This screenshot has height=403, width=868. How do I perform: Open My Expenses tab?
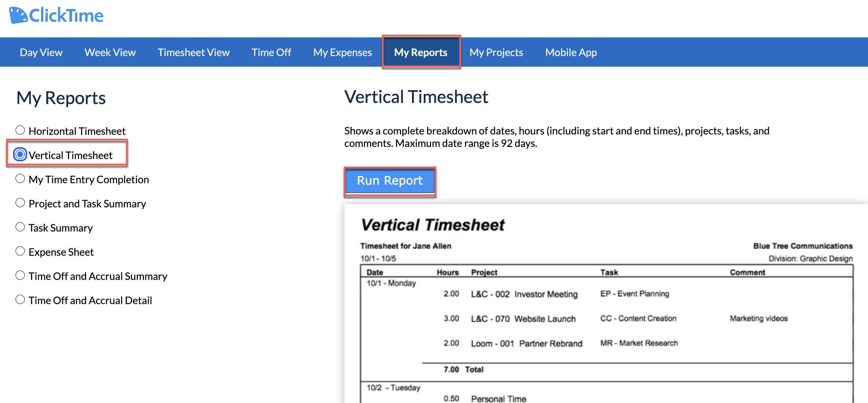[342, 52]
